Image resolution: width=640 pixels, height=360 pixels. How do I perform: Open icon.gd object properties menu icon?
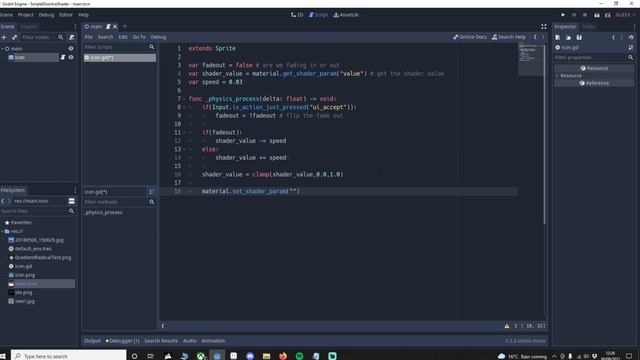tap(631, 47)
